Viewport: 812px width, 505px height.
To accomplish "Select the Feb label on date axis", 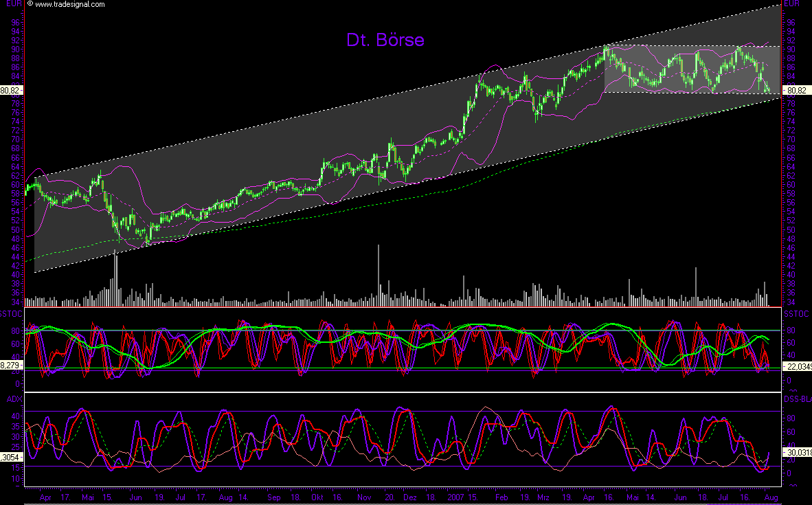I will click(501, 497).
